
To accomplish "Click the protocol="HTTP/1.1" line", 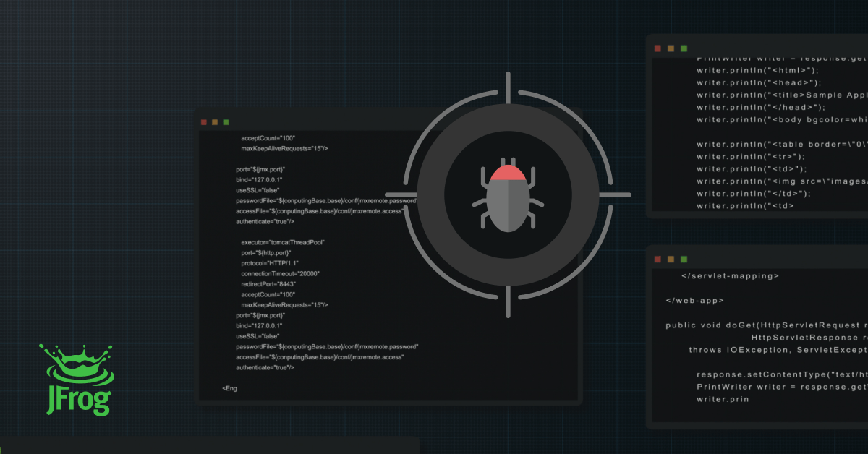I will coord(270,263).
